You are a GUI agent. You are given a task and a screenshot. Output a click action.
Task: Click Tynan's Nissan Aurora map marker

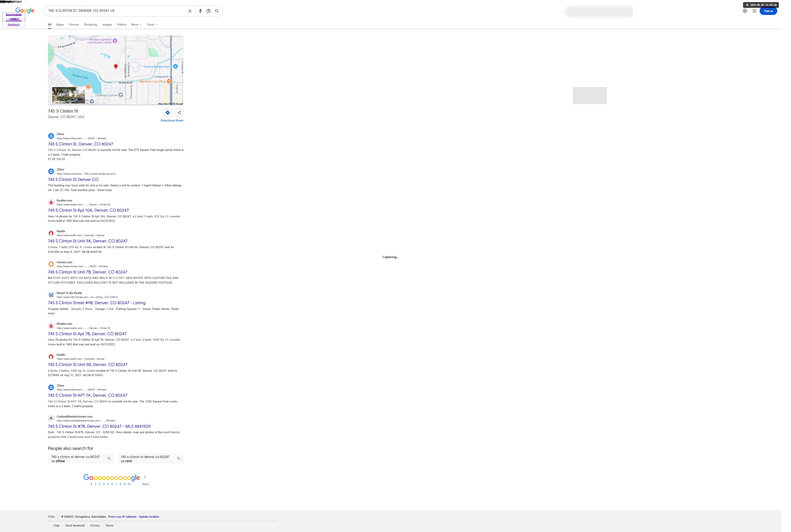tap(175, 66)
